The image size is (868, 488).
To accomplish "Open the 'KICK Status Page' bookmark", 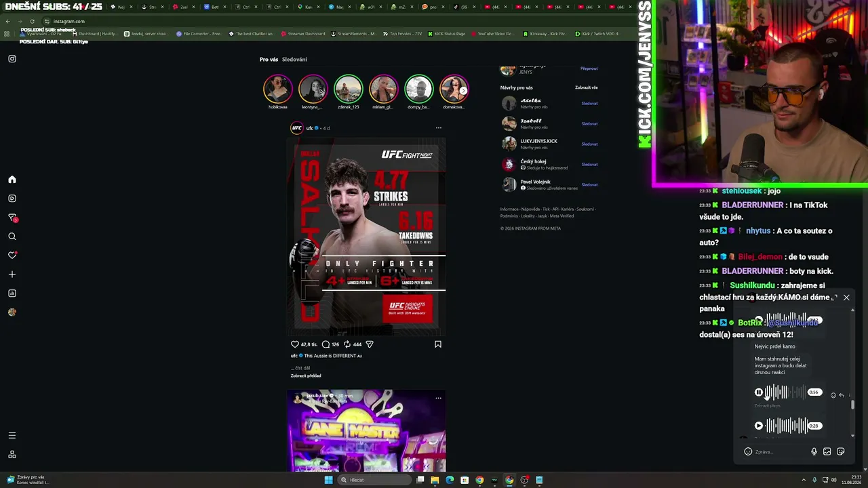I will coord(446,34).
